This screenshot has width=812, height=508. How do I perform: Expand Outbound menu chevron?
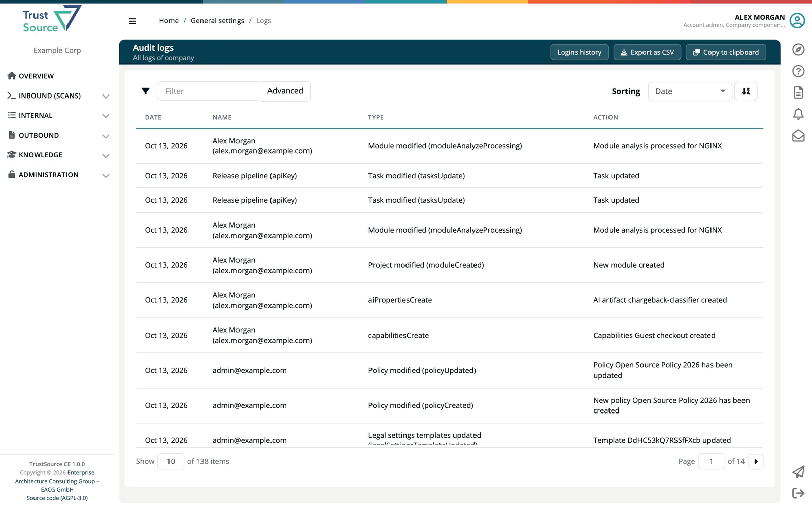(x=106, y=136)
